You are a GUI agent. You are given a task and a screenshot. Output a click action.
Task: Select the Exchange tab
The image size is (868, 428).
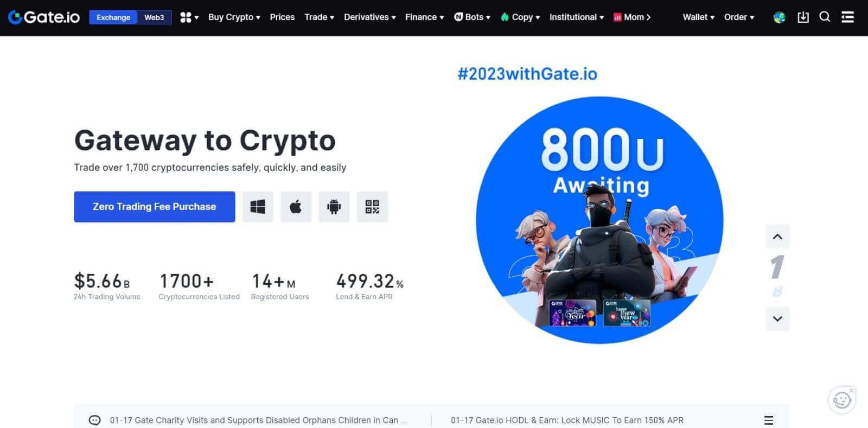[x=113, y=17]
